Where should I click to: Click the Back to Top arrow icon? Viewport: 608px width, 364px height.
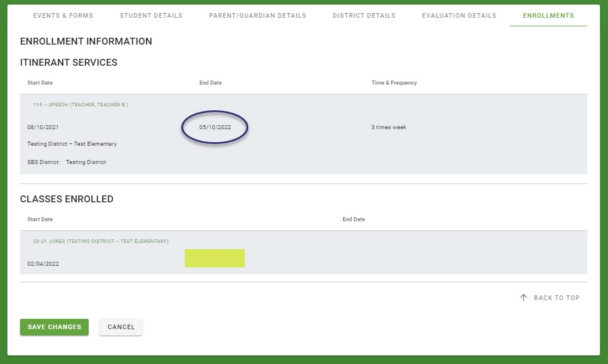click(523, 297)
